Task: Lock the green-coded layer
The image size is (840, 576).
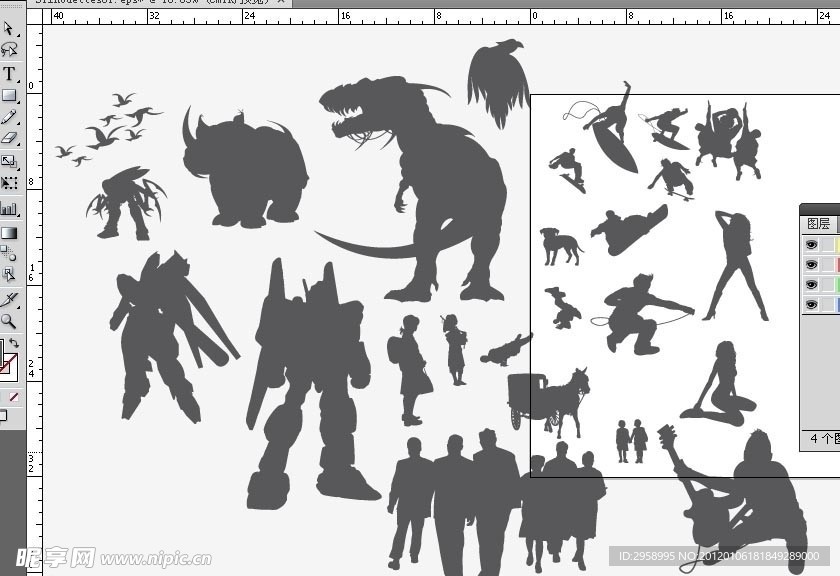Action: coord(827,285)
